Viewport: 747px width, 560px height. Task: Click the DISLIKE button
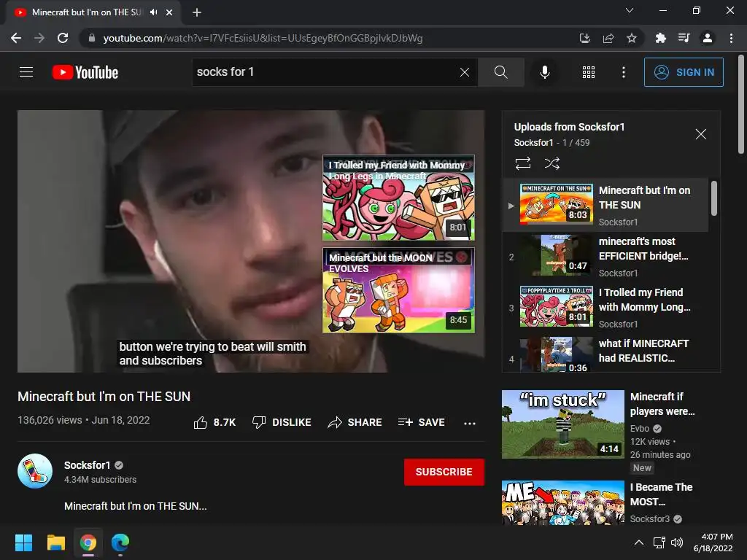(282, 422)
